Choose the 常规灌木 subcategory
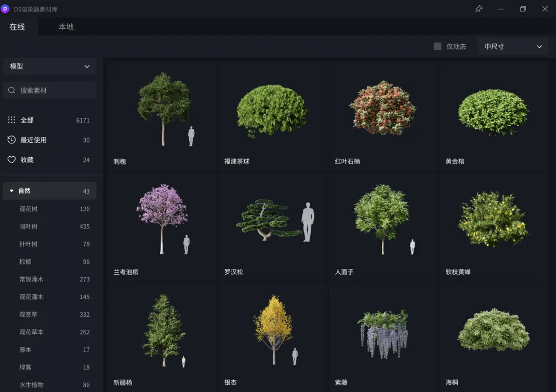556x392 pixels. point(32,279)
